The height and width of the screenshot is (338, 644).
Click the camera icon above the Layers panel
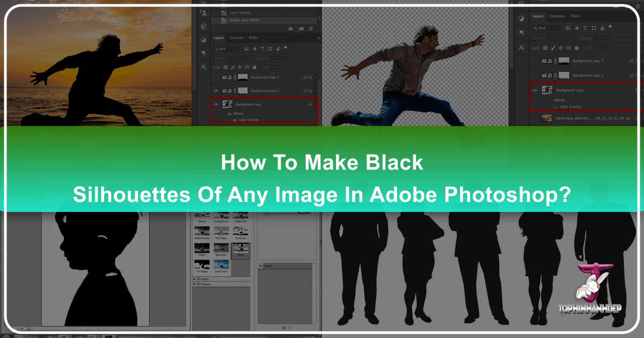coord(302,29)
